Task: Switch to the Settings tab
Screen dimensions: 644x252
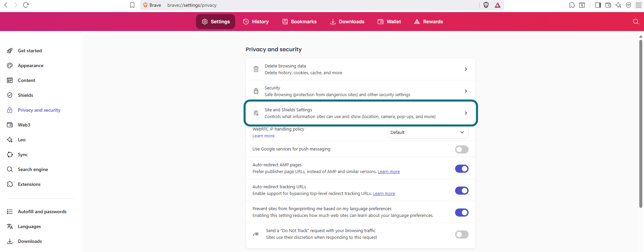Action: point(216,22)
